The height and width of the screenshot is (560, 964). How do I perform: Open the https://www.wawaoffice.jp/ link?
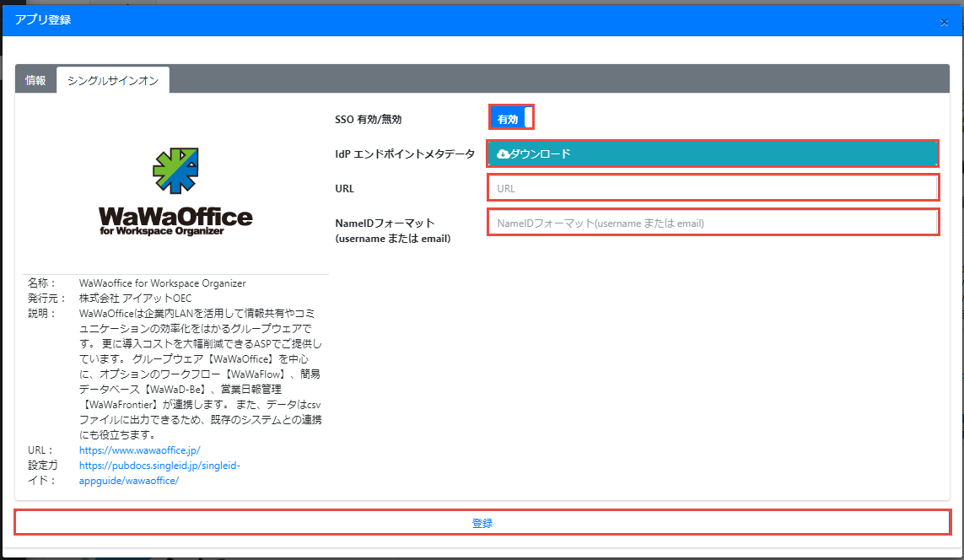[x=139, y=450]
